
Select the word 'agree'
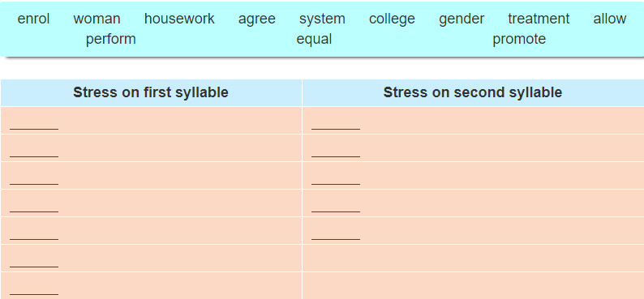pyautogui.click(x=256, y=19)
